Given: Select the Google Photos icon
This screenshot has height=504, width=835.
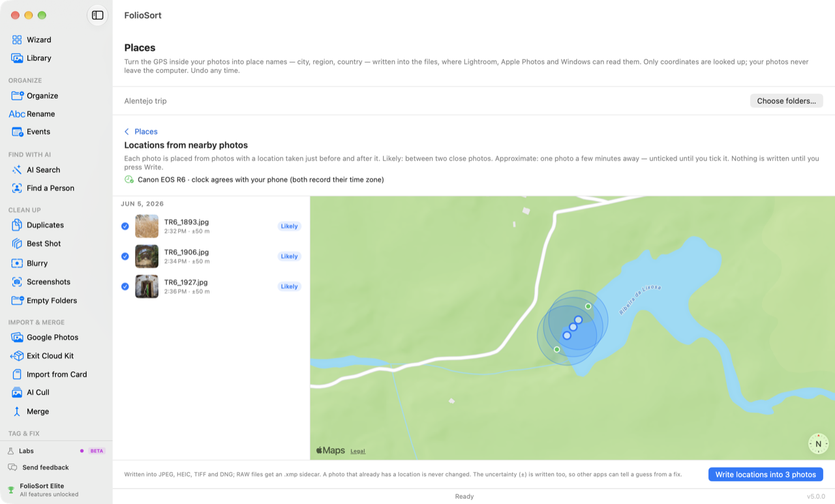Looking at the screenshot, I should pos(17,338).
